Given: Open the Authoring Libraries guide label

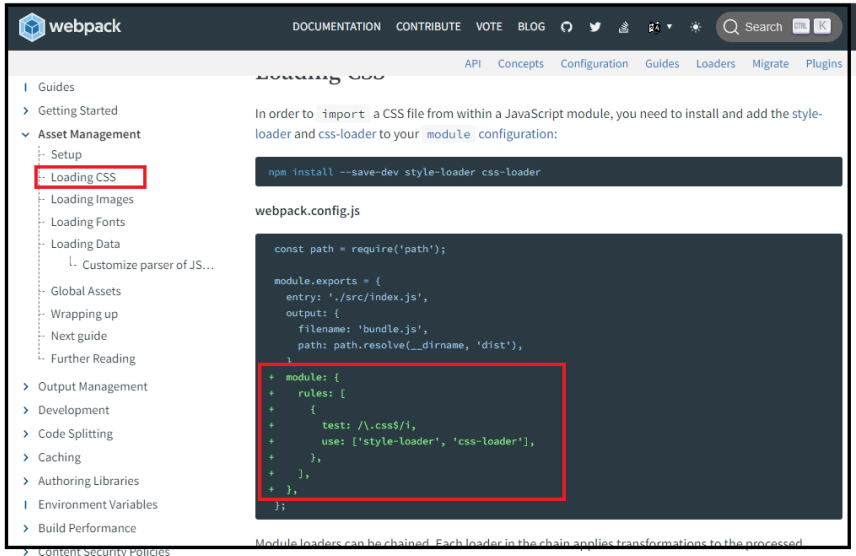Looking at the screenshot, I should point(88,481).
